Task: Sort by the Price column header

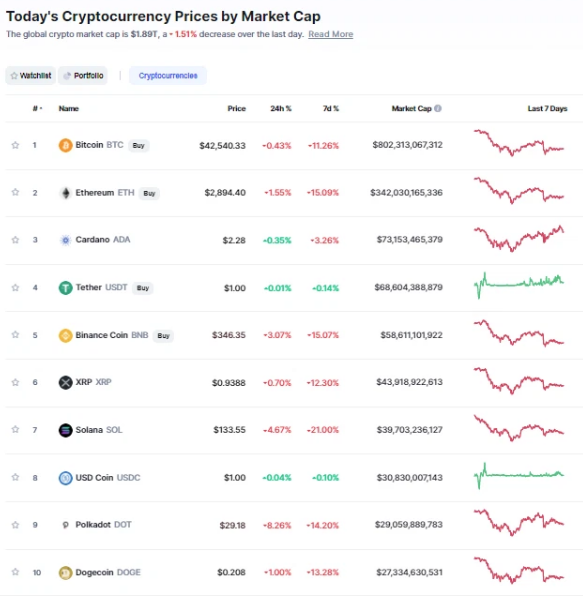Action: [236, 109]
